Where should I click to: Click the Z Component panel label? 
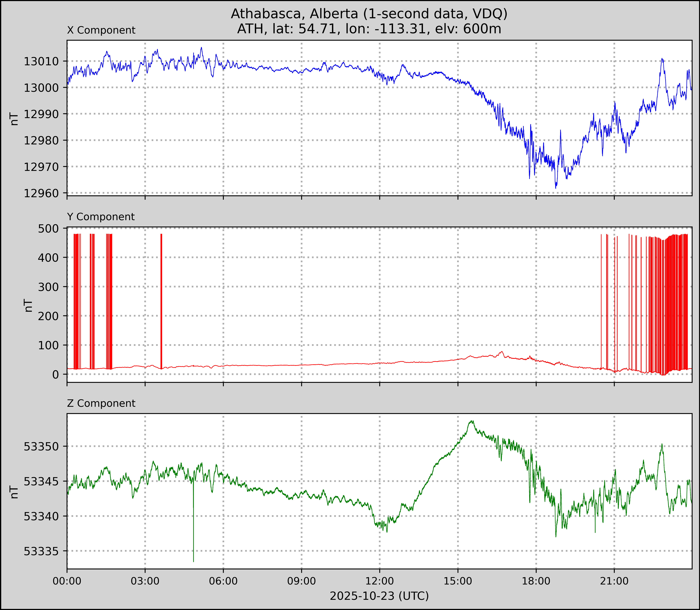[101, 403]
